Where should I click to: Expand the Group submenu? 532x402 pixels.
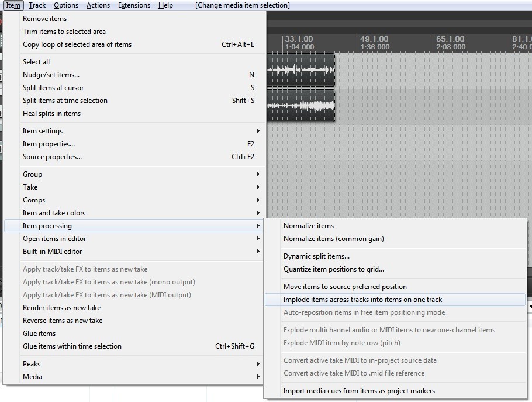tap(134, 174)
